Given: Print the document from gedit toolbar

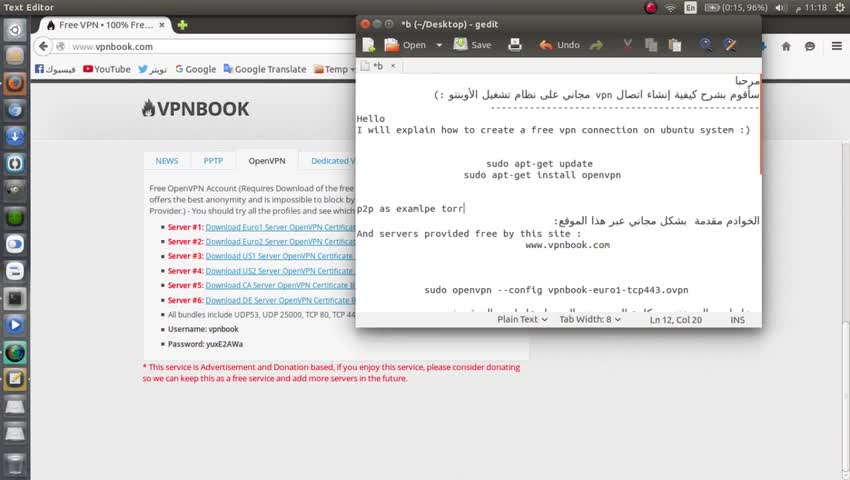Looking at the screenshot, I should coord(514,45).
